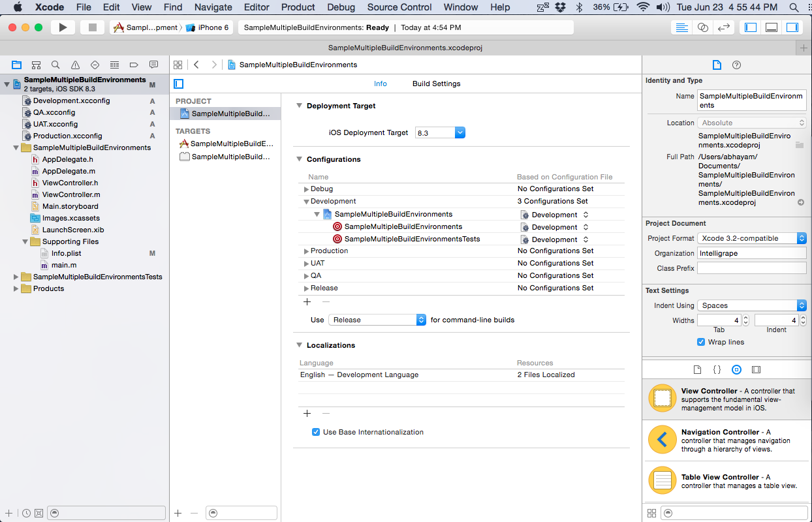Reveal project full path in Finder
Image resolution: width=812 pixels, height=522 pixels.
(800, 202)
